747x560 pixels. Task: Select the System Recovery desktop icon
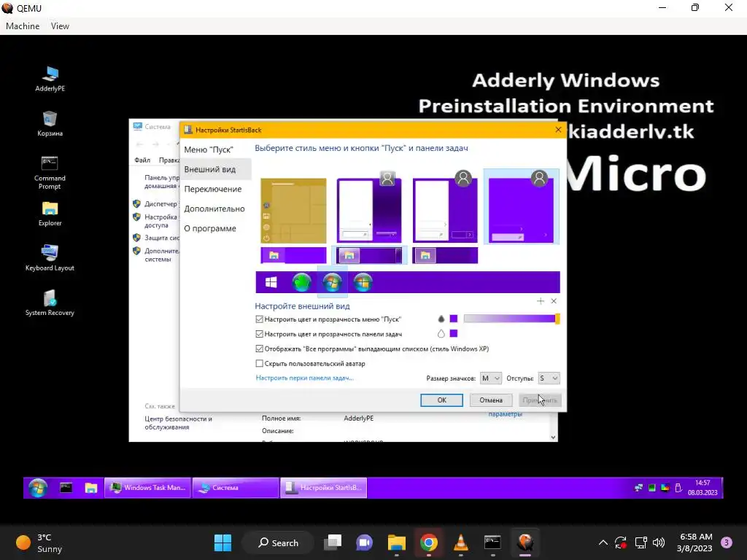click(x=50, y=303)
